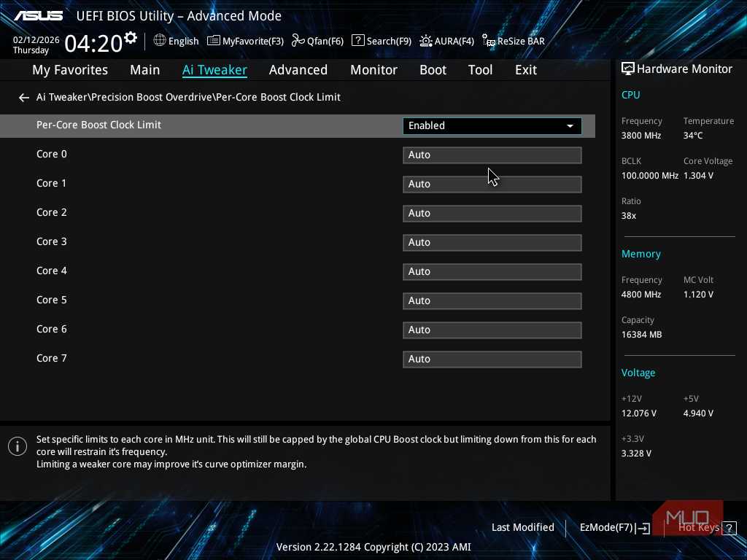747x560 pixels.
Task: Click the Core 1 Auto field
Action: coord(492,184)
